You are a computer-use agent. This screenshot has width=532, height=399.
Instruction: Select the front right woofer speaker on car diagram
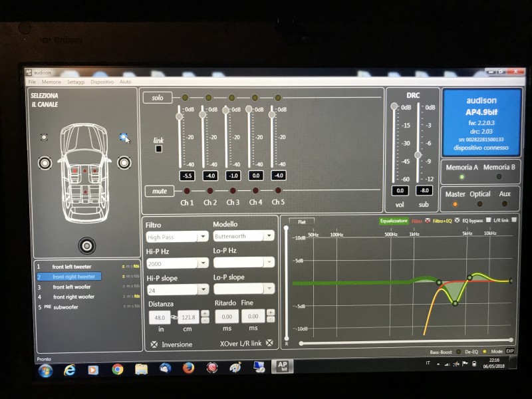[124, 162]
